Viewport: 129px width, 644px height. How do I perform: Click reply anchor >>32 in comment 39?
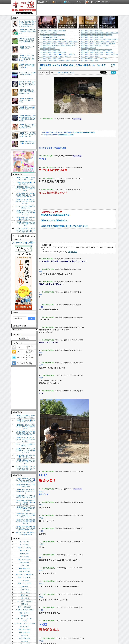(x=43, y=475)
